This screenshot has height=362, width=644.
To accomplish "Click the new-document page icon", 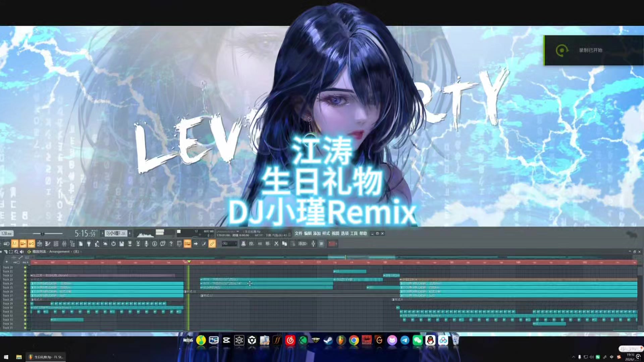I will pos(80,244).
